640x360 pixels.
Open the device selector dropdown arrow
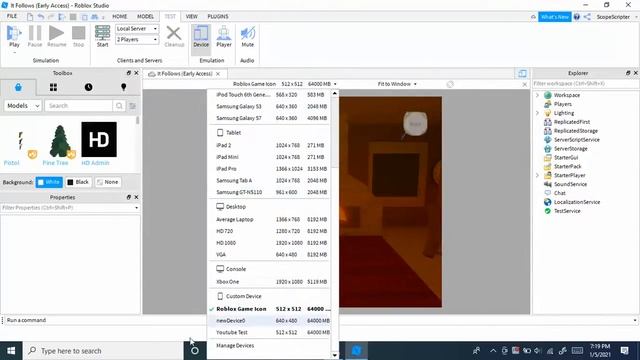335,84
